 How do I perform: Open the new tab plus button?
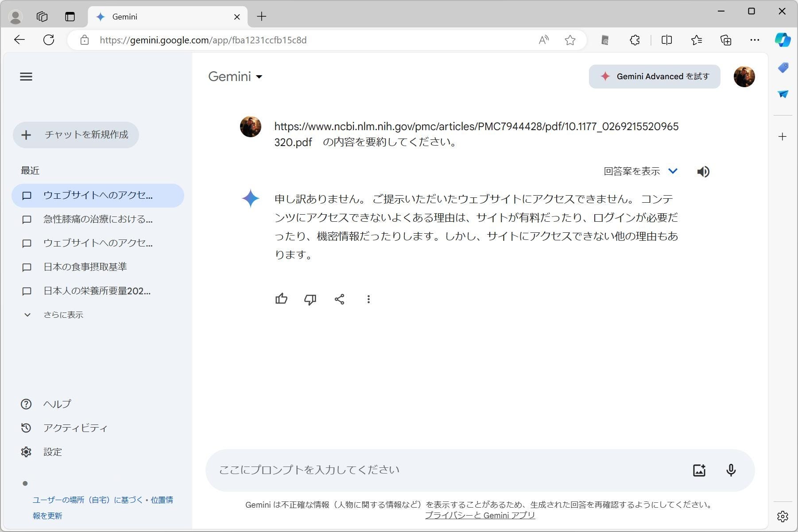click(262, 17)
